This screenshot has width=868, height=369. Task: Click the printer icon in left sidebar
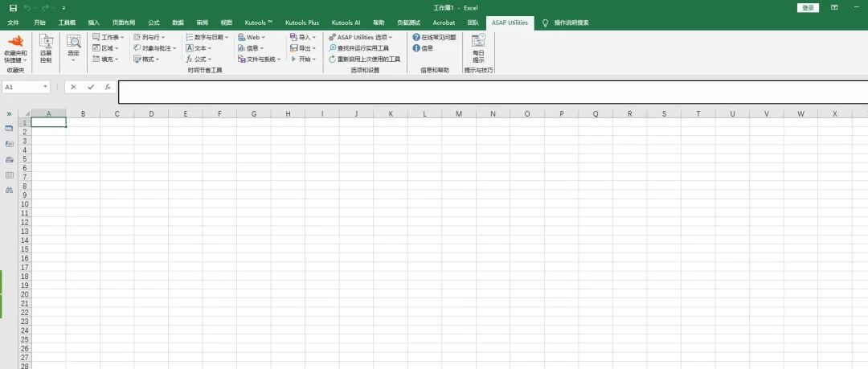9,159
